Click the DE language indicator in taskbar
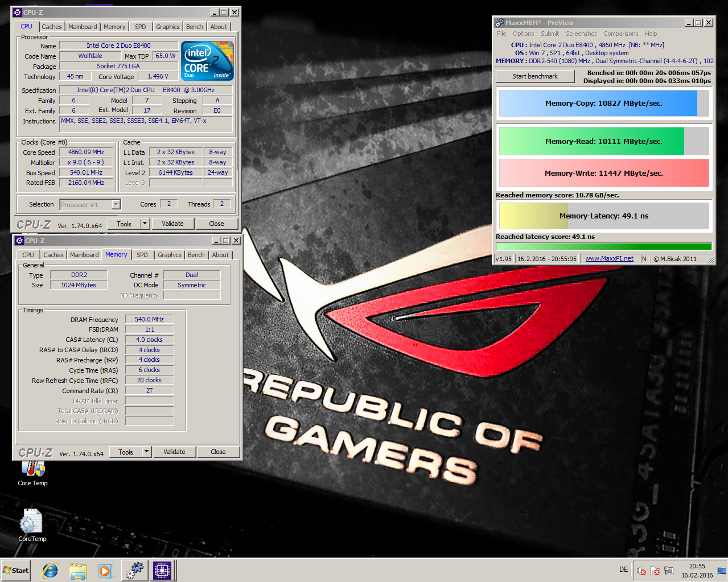 (x=624, y=569)
